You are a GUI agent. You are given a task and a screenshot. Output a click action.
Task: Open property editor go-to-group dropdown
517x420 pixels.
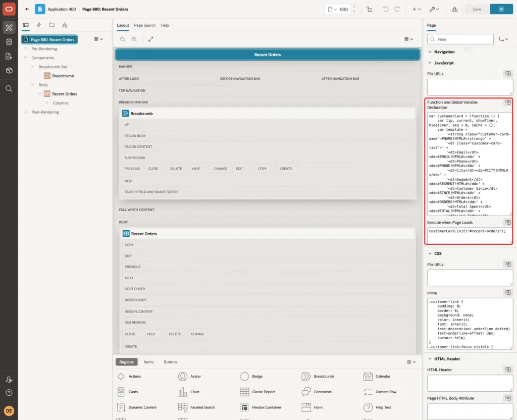pyautogui.click(x=503, y=39)
